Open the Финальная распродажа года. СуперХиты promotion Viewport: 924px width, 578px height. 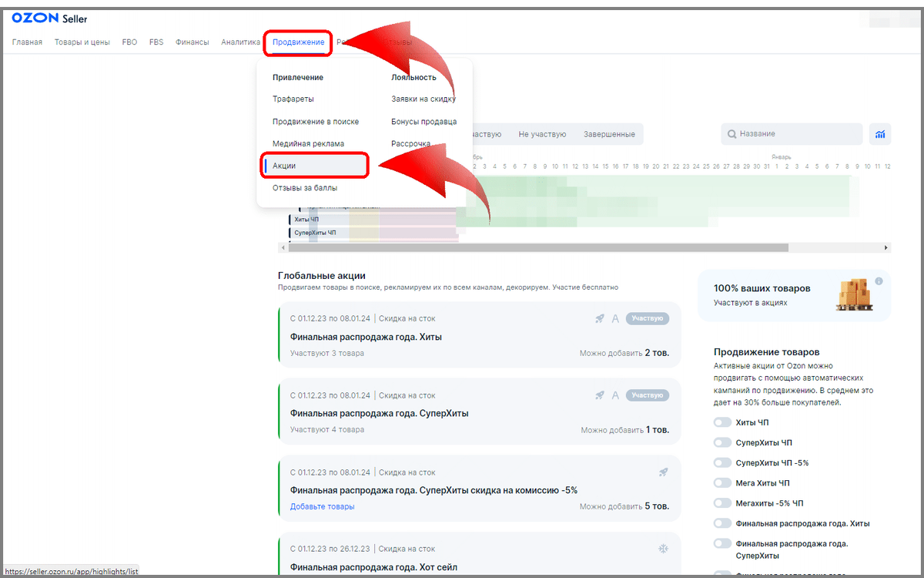click(380, 413)
